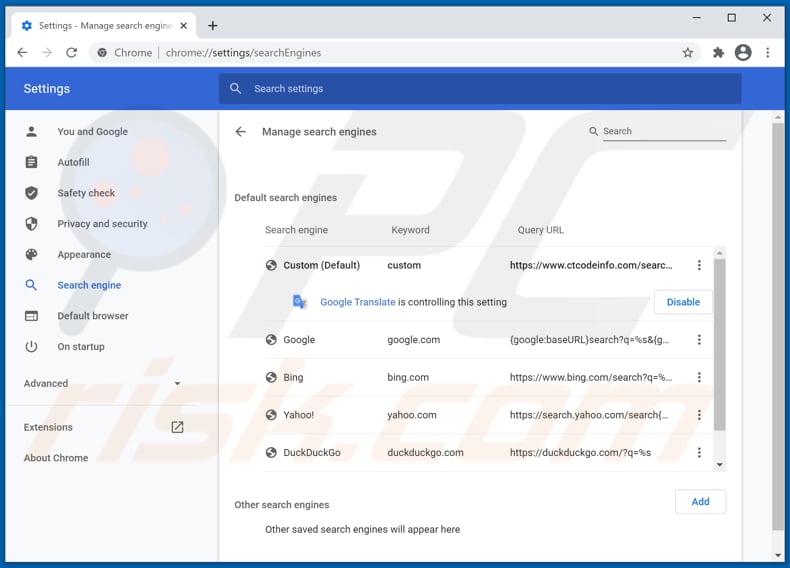
Task: Focus the Search settings field
Action: click(x=480, y=89)
